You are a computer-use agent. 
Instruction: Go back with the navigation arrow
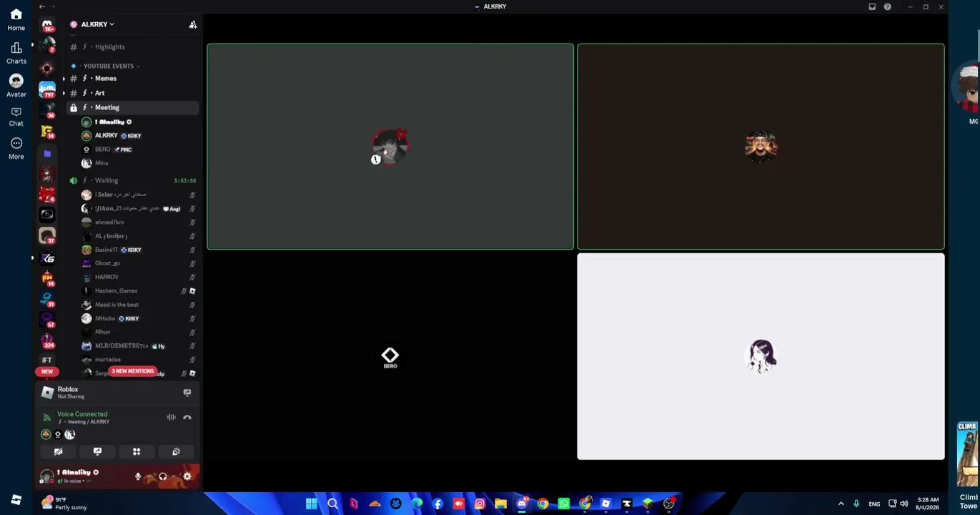[41, 6]
